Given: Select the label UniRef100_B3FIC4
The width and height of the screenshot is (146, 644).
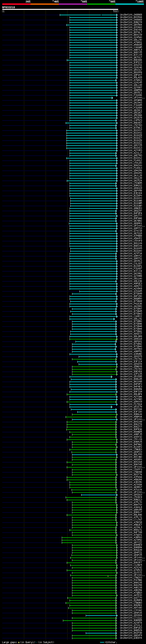Looking at the screenshot, I should point(131,362).
